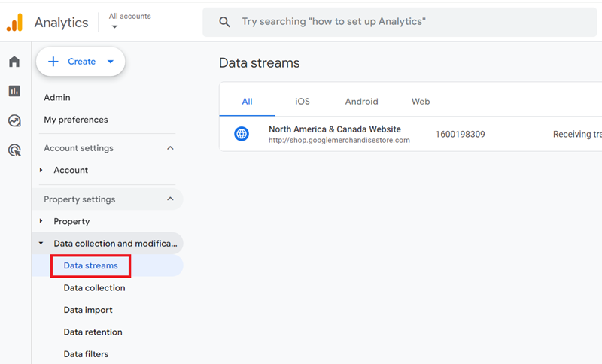This screenshot has width=602, height=364.
Task: Select Data streams in the menu
Action: 90,265
